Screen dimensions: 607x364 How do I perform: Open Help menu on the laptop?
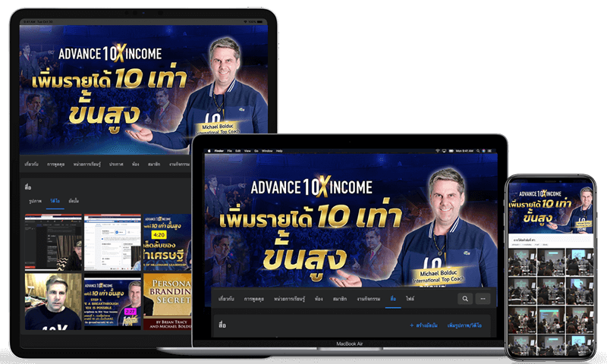point(279,151)
